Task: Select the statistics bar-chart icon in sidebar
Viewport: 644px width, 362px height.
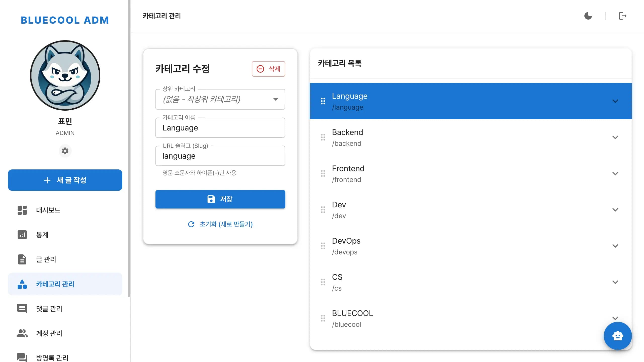Action: 22,235
